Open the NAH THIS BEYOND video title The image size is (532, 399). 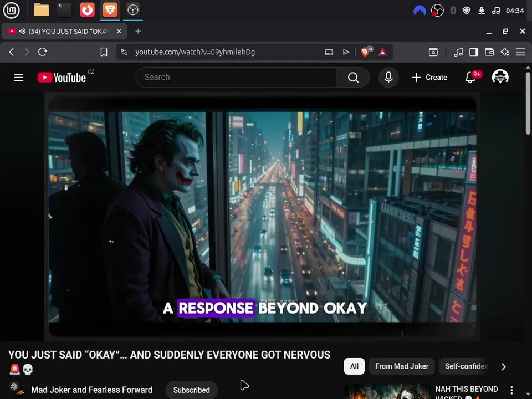(x=467, y=392)
